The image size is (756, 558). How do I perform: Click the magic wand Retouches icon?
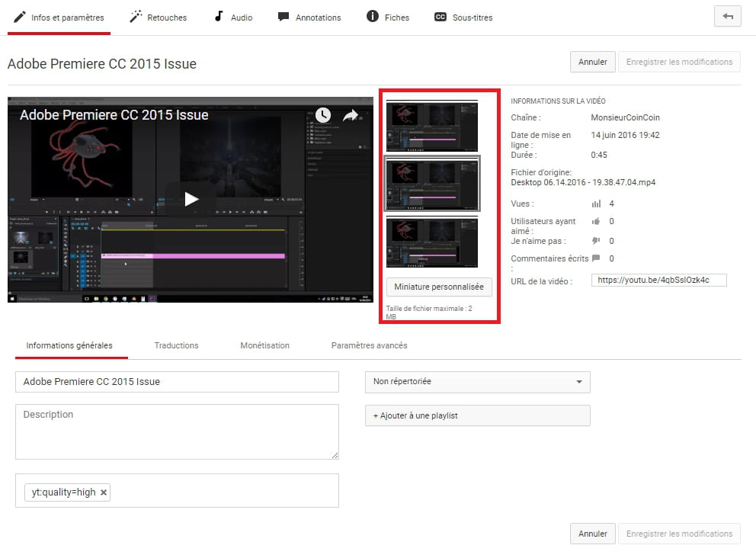[x=136, y=17]
